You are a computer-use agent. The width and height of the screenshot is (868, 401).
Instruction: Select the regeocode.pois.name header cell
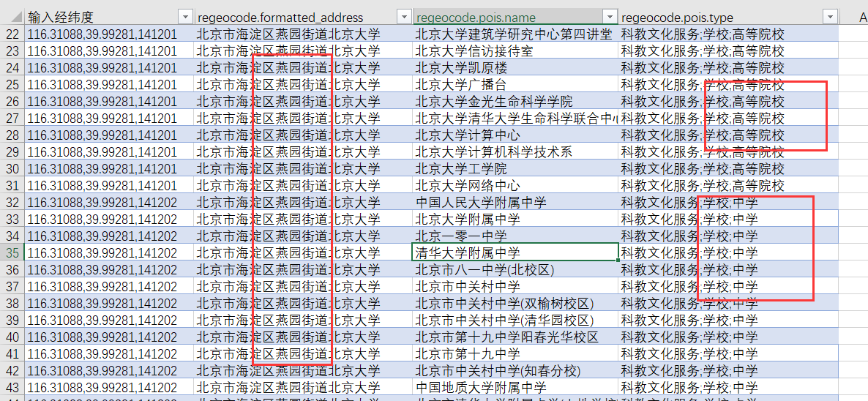pyautogui.click(x=516, y=17)
